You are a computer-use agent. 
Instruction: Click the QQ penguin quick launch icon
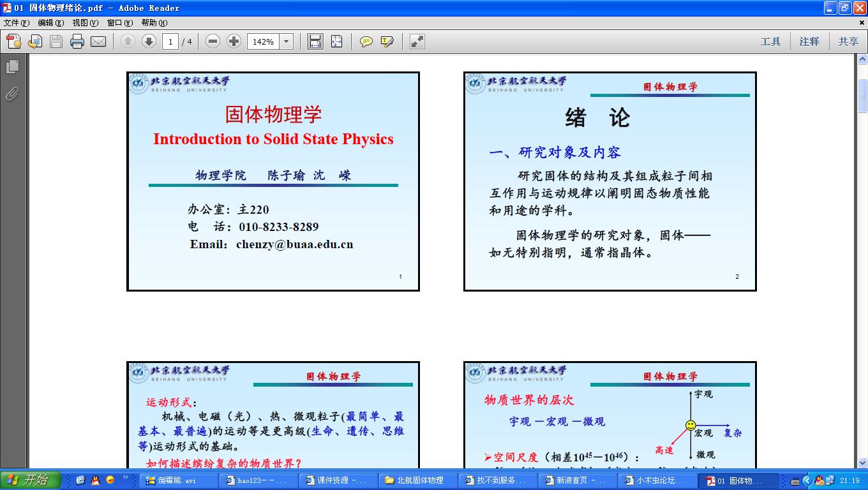point(95,480)
